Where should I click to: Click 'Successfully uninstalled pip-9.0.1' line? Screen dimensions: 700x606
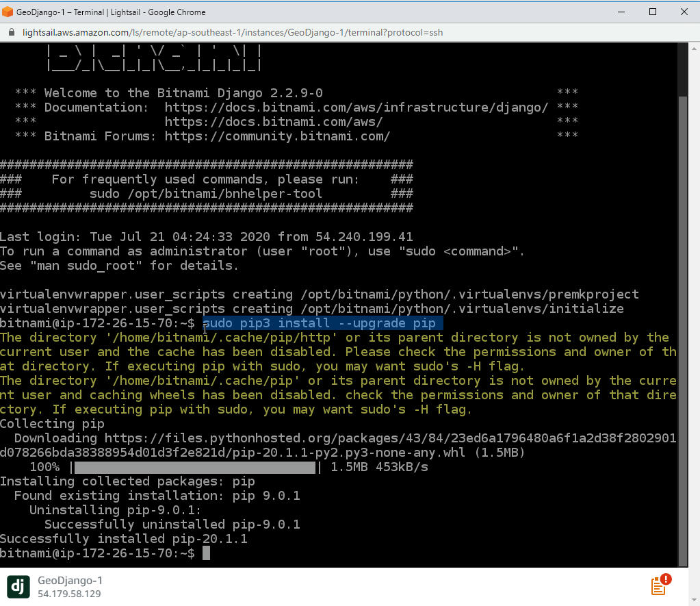(172, 525)
